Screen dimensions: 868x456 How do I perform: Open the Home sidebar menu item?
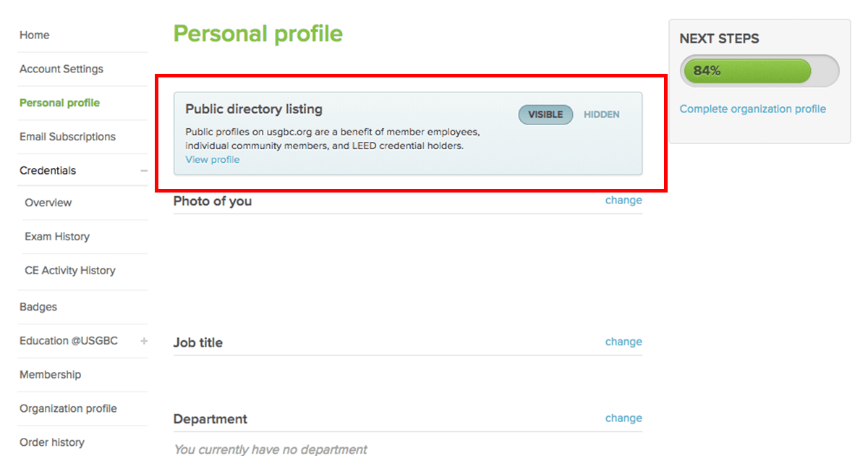point(34,35)
